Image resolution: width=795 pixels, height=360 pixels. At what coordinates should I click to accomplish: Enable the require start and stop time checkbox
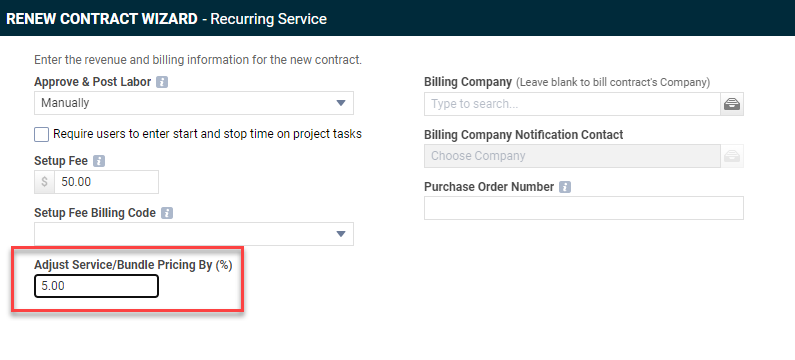point(42,134)
